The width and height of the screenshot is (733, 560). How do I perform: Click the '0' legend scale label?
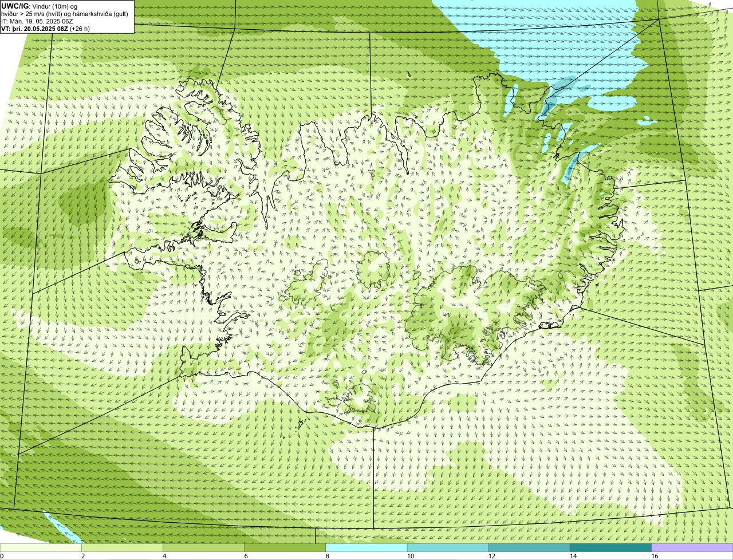[x=2, y=556]
